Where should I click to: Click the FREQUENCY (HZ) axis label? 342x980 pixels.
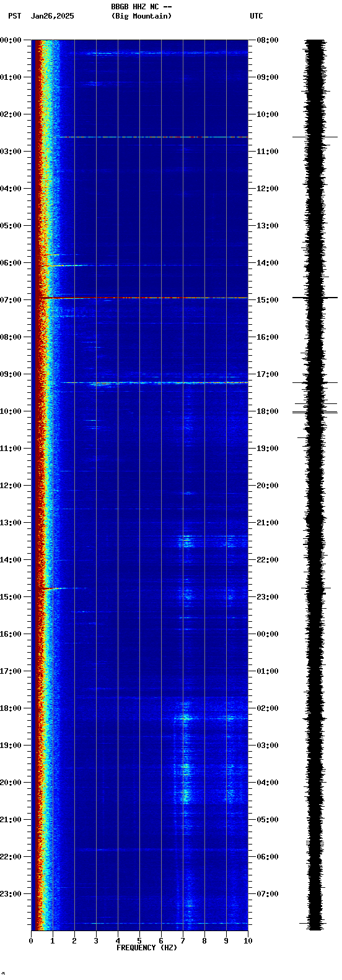(x=147, y=948)
